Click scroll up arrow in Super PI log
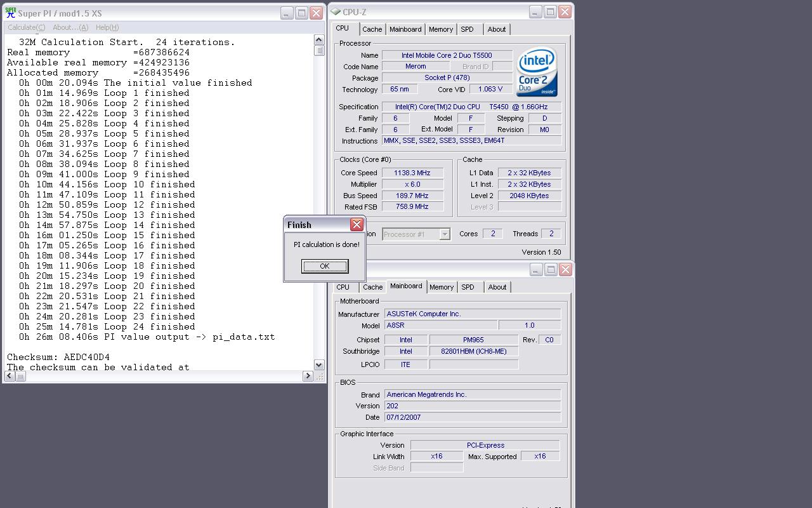The image size is (812, 508). pyautogui.click(x=319, y=39)
